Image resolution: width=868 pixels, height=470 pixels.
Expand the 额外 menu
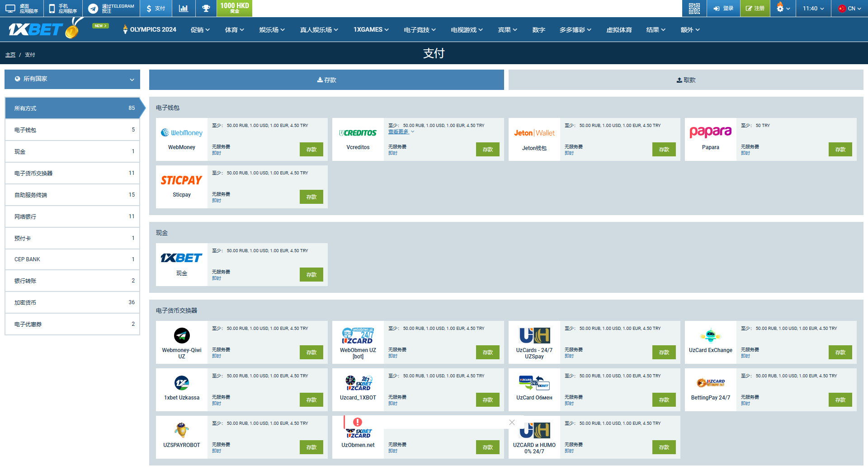690,30
